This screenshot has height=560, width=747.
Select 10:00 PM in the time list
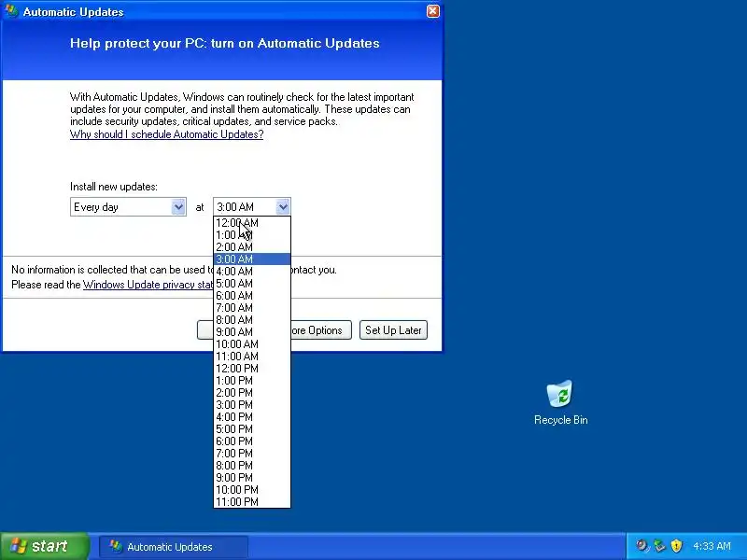tap(251, 490)
